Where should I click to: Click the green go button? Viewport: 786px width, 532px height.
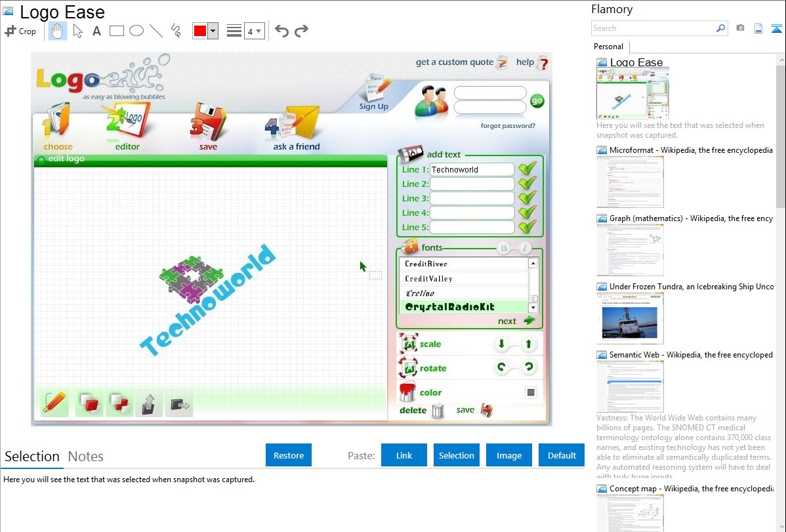pyautogui.click(x=537, y=101)
